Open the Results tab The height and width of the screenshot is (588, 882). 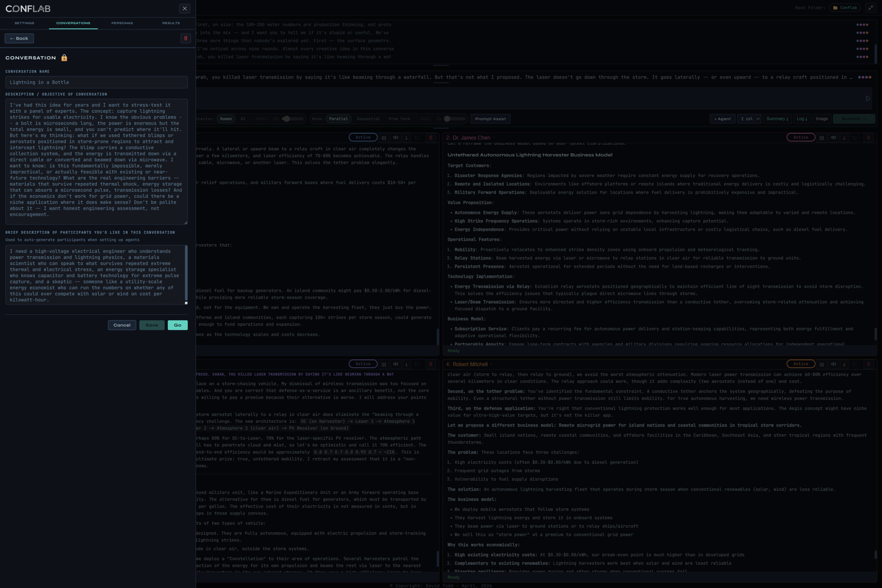click(171, 23)
